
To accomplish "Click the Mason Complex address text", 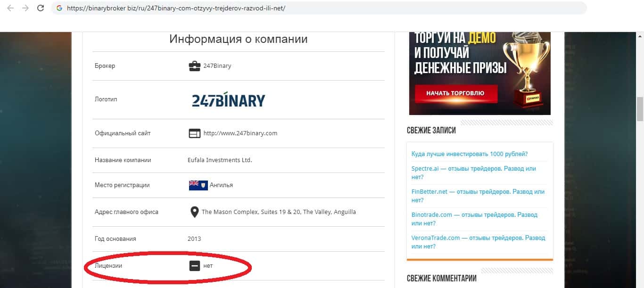I will tap(279, 212).
